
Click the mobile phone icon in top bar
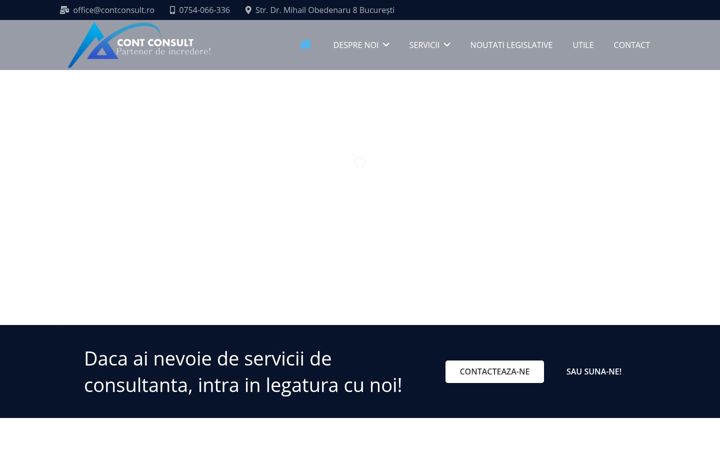tap(172, 10)
